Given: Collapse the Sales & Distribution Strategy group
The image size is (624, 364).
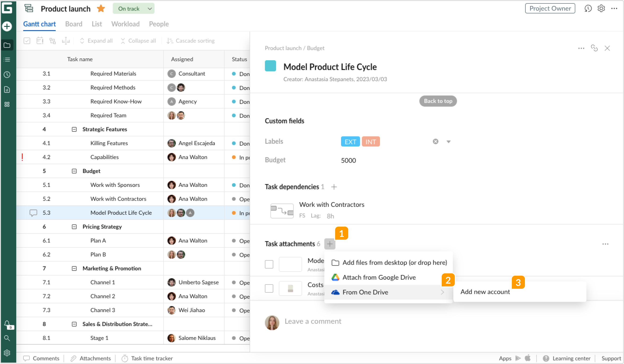Looking at the screenshot, I should click(x=74, y=324).
